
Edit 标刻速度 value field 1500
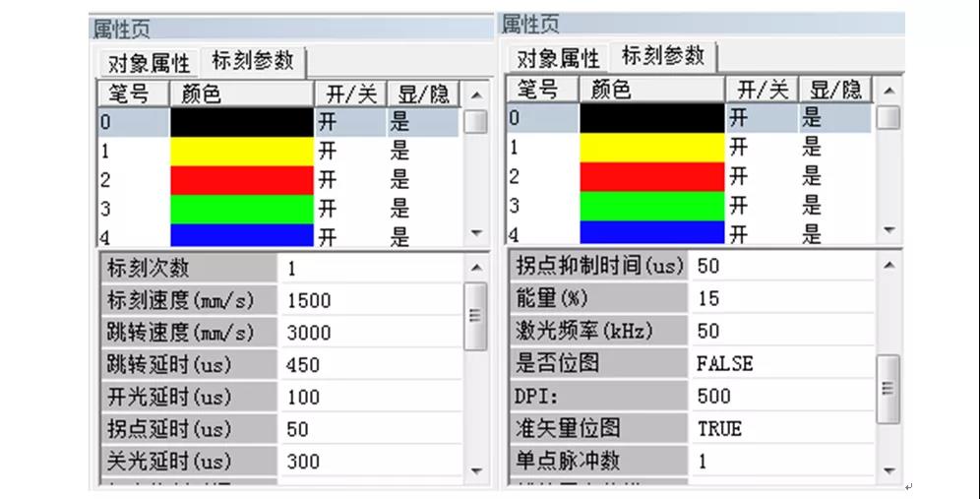[371, 301]
